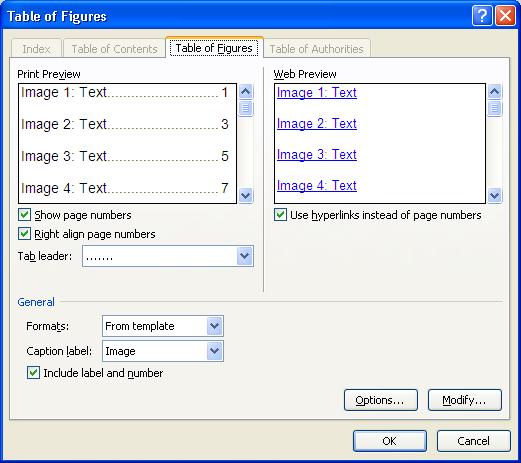Click the Options... button
521x463 pixels.
[x=380, y=400]
